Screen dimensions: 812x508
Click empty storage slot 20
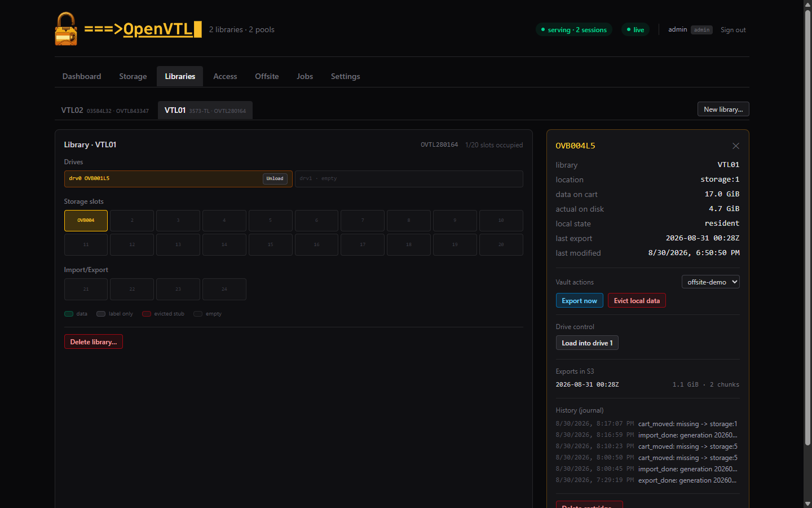(501, 245)
